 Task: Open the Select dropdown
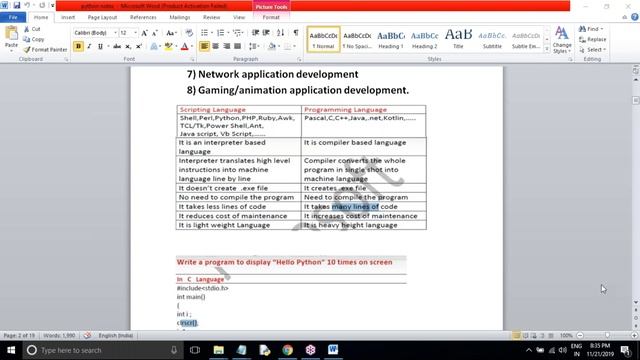(593, 49)
